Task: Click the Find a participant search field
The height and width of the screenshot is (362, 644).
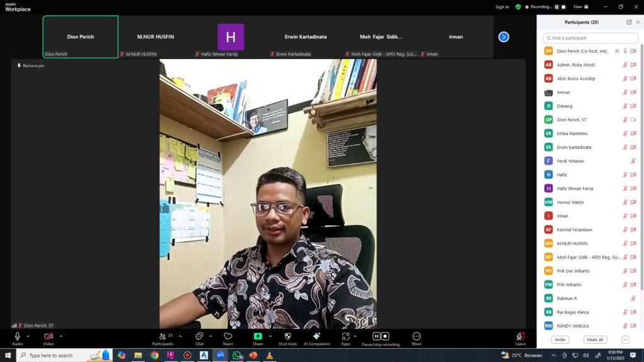Action: point(590,38)
